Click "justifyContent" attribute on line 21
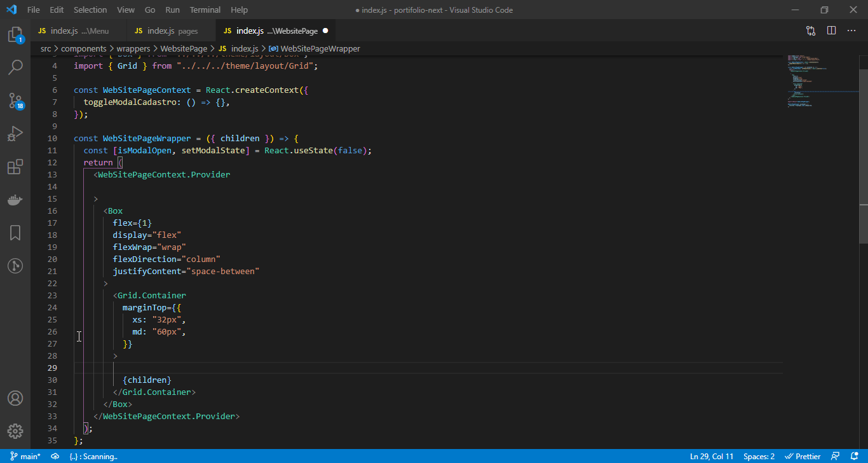 [147, 272]
